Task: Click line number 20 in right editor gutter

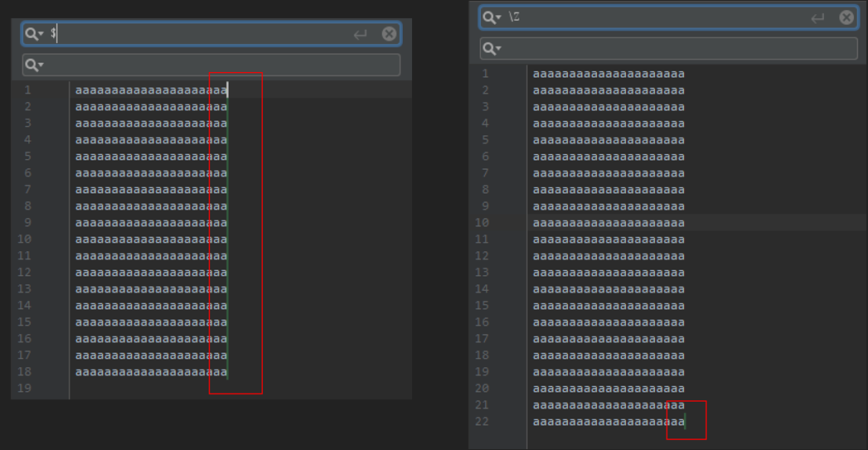Action: click(x=482, y=389)
